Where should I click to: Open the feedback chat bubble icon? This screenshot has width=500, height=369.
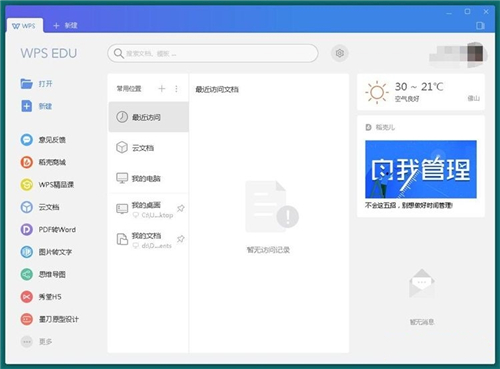27,140
